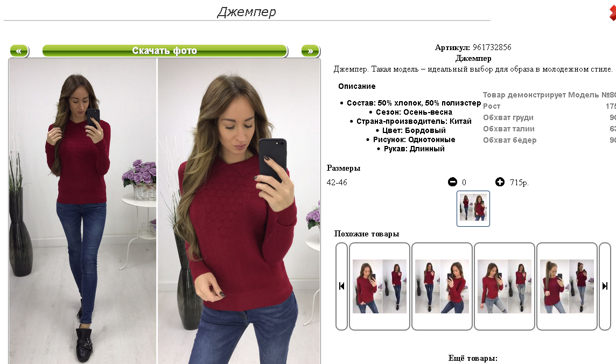Image resolution: width=616 pixels, height=364 pixels.
Task: Click the green Скачать фото button
Action: (165, 51)
